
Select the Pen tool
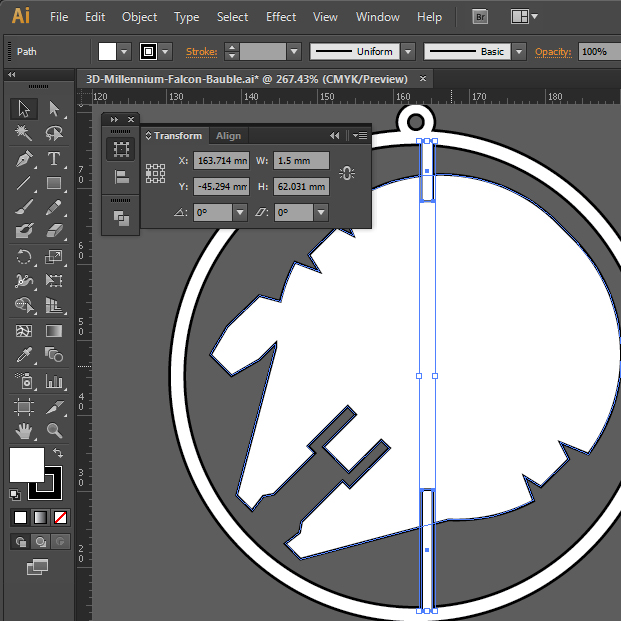click(x=24, y=159)
